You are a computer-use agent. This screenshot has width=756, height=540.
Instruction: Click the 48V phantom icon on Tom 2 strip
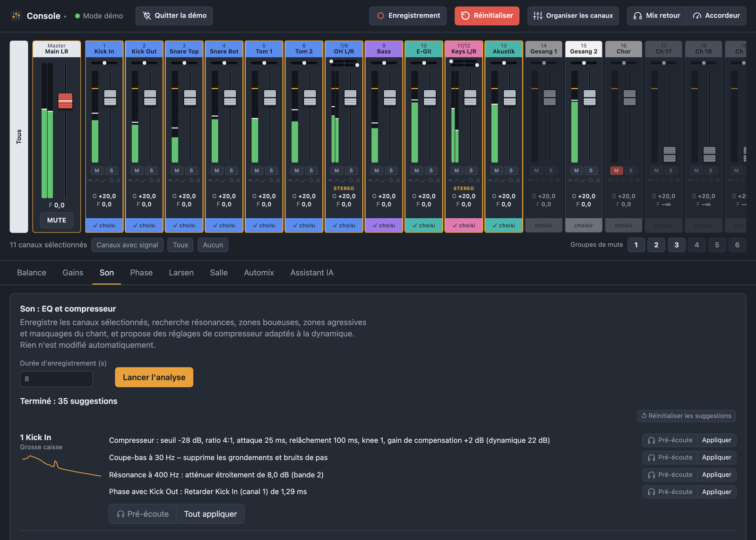pos(290,180)
